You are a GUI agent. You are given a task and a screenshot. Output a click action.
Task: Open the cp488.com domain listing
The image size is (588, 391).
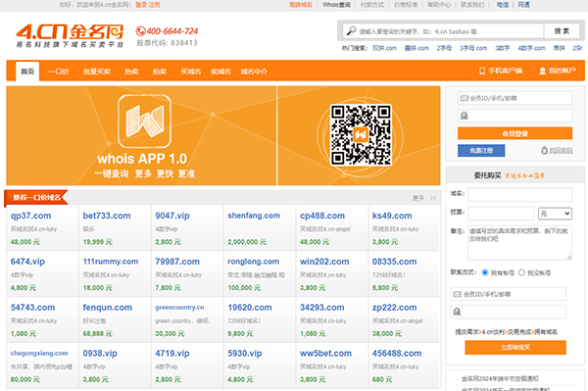[322, 216]
